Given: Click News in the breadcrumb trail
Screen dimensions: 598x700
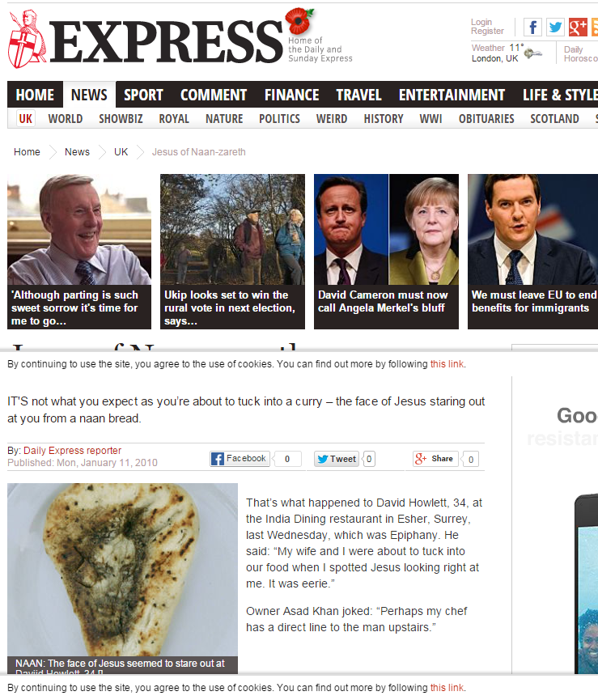Looking at the screenshot, I should tap(77, 152).
